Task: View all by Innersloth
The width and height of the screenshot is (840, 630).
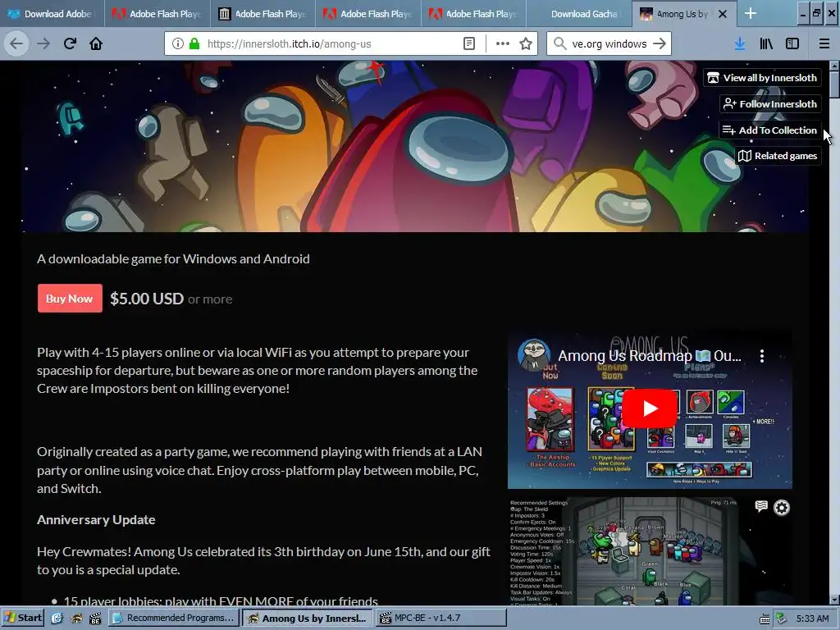Action: point(762,78)
